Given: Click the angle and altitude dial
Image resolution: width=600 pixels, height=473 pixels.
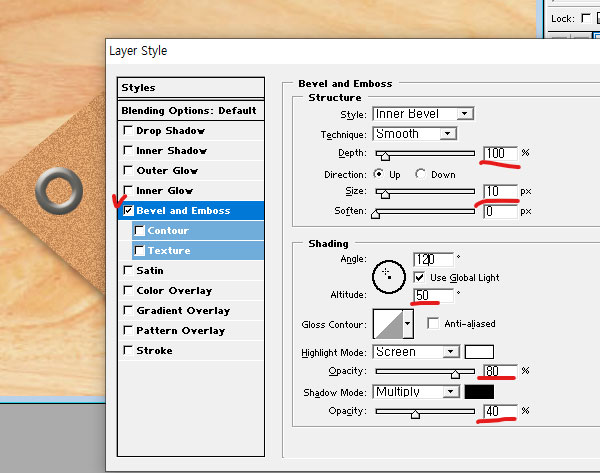Looking at the screenshot, I should [389, 277].
